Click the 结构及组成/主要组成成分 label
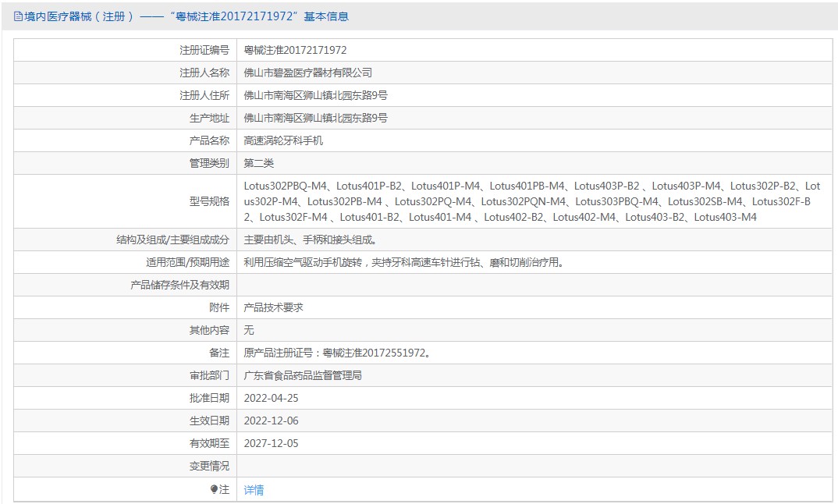 [x=172, y=240]
